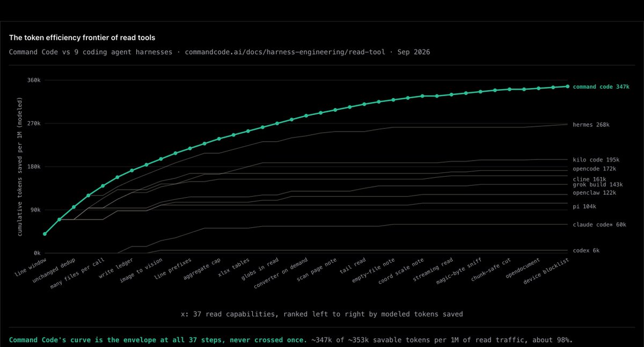Click the last green data point at 347k

click(x=567, y=86)
